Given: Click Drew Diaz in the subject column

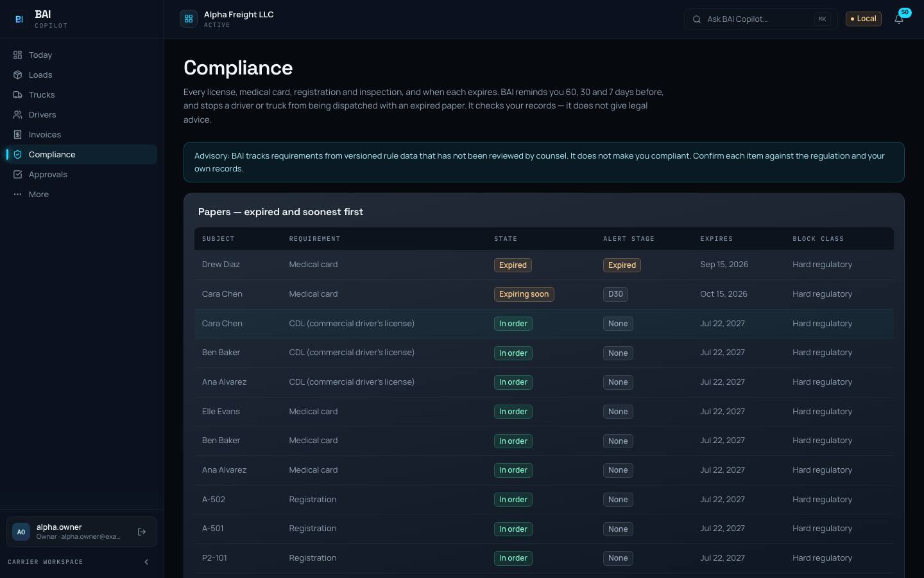Looking at the screenshot, I should click(x=221, y=265).
